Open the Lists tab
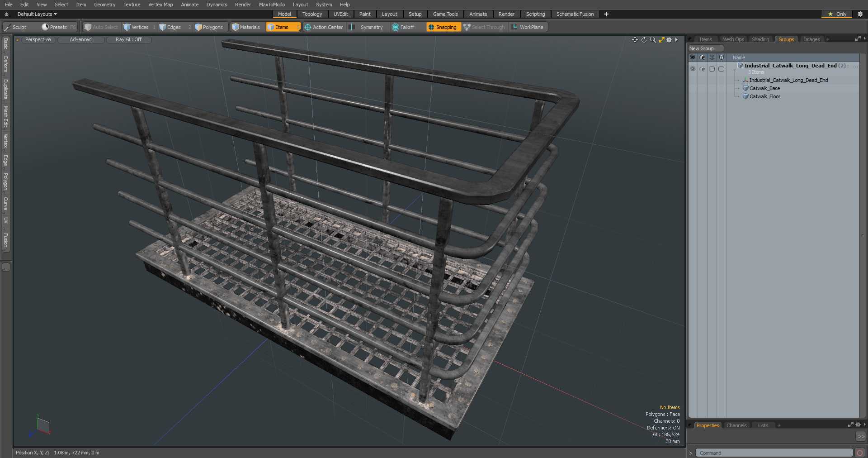Image resolution: width=868 pixels, height=458 pixels. (763, 425)
